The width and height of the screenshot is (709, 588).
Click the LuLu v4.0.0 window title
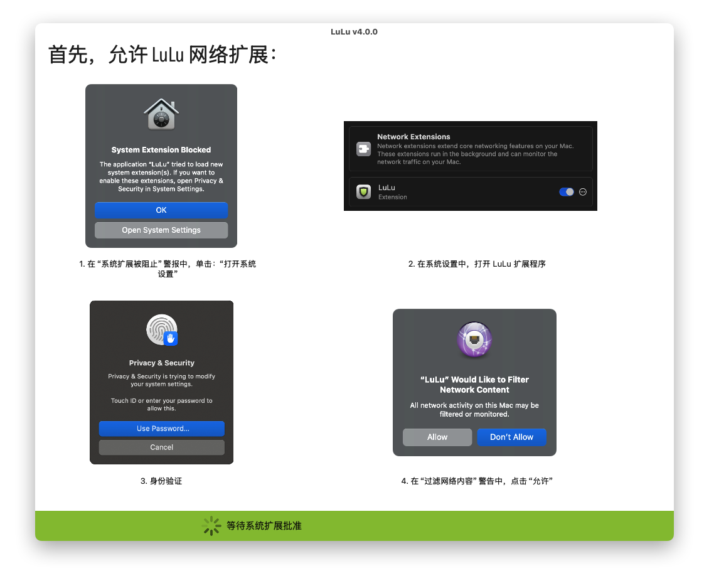pyautogui.click(x=354, y=31)
